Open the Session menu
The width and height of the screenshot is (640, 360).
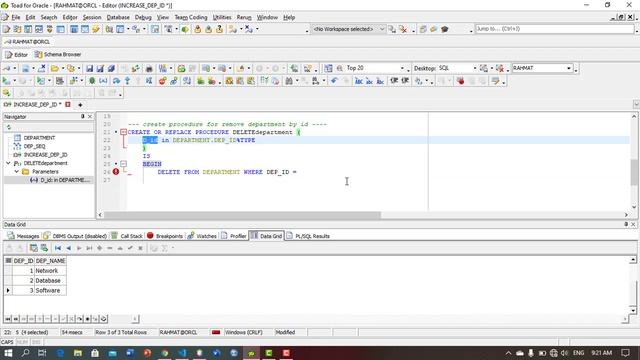point(92,17)
